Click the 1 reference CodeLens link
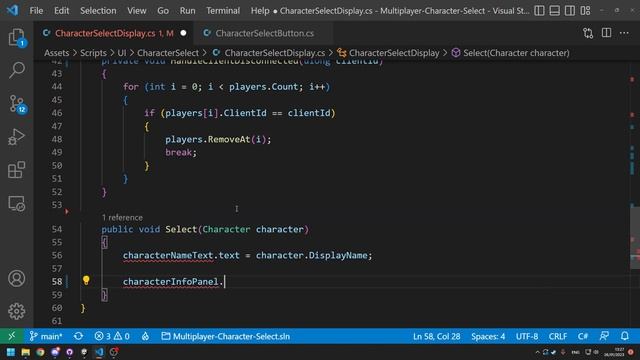The height and width of the screenshot is (360, 640). coord(122,218)
